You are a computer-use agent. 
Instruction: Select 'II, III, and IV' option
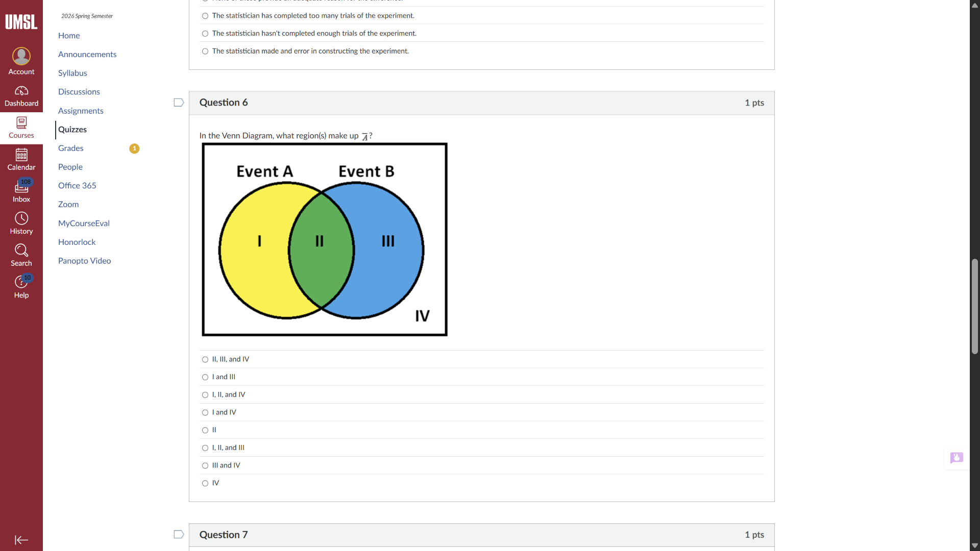coord(205,359)
